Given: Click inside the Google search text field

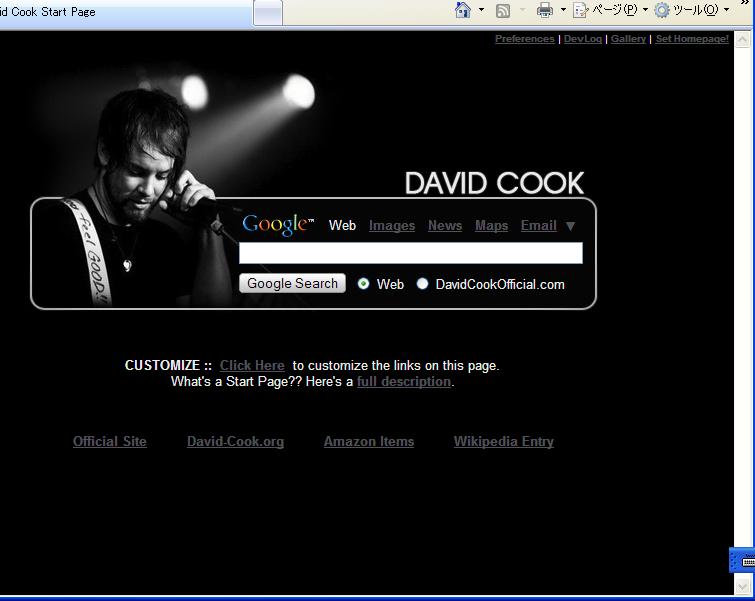Looking at the screenshot, I should coord(411,253).
